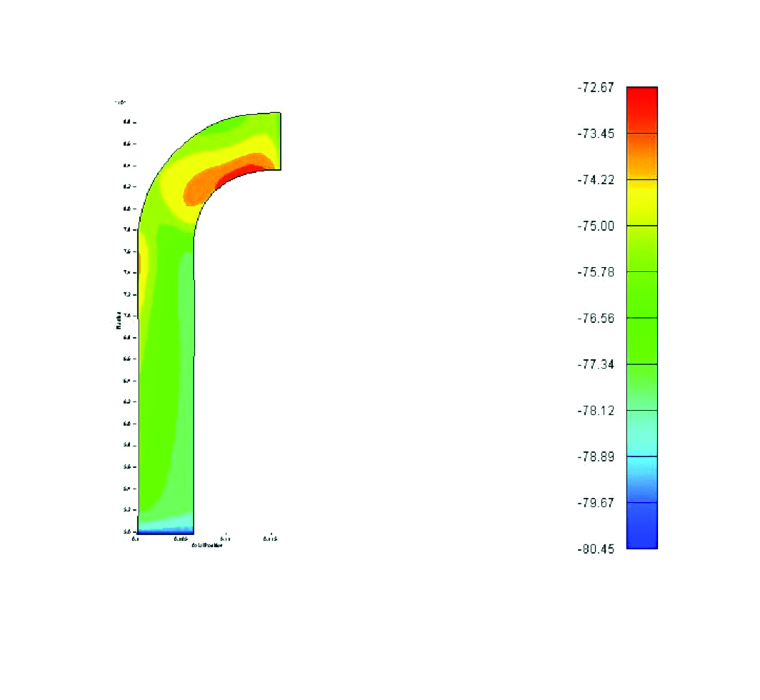Click the blue layer at the pipe bottom

click(164, 531)
